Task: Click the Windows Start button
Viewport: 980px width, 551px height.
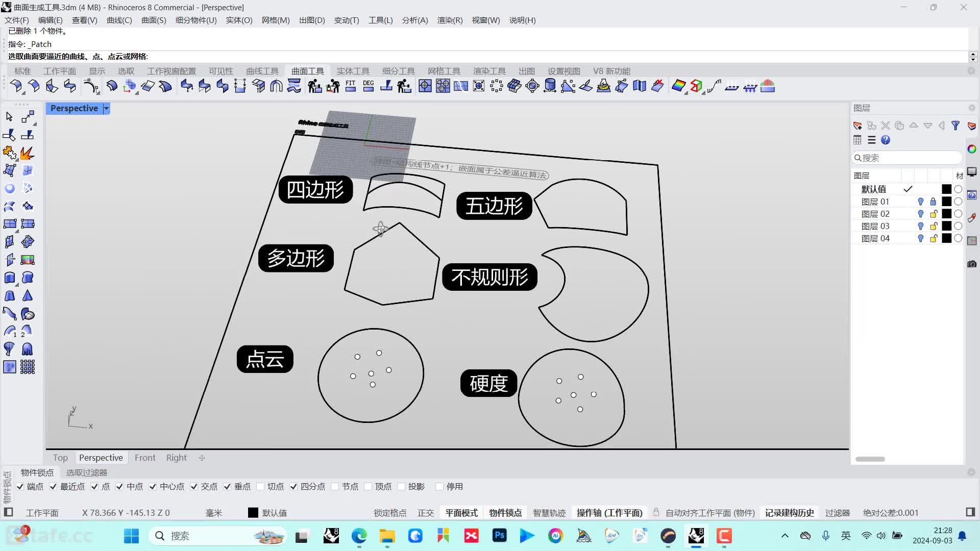Action: (x=131, y=536)
